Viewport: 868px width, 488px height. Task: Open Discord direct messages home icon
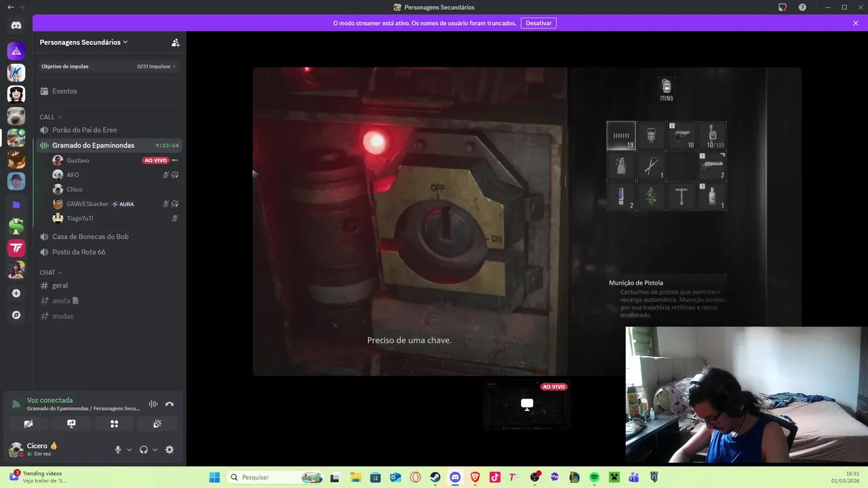[x=16, y=26]
